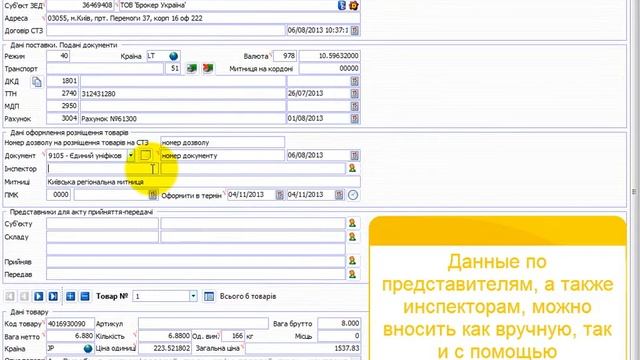Click the Загальна ціна field 1537.83
640x360 pixels.
[x=303, y=348]
